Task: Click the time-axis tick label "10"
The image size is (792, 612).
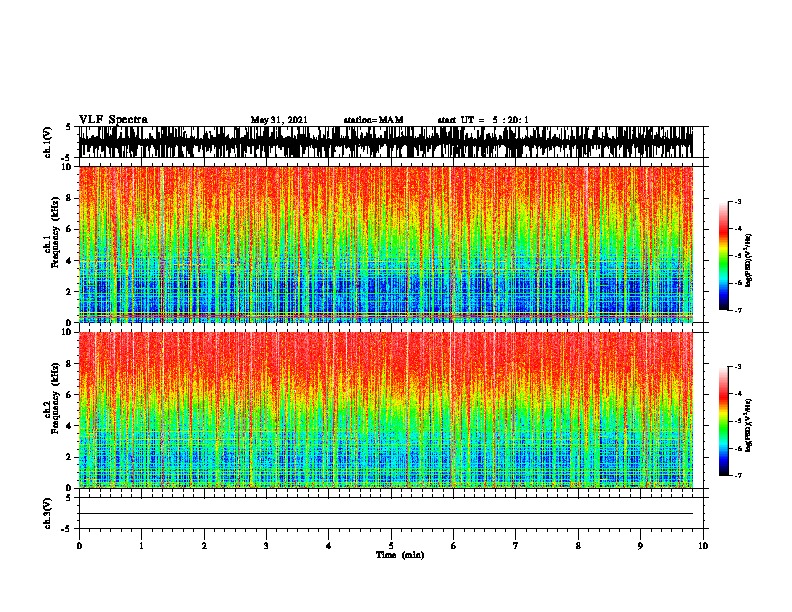Action: (703, 546)
